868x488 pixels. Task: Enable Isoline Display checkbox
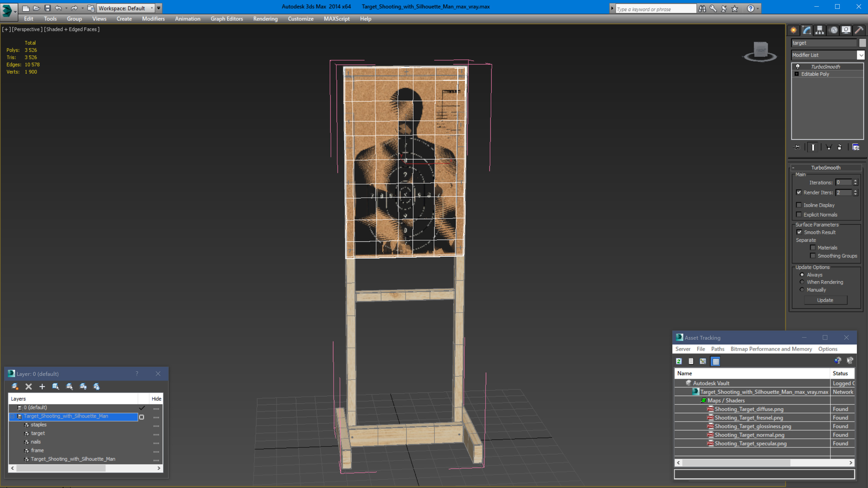click(x=799, y=205)
